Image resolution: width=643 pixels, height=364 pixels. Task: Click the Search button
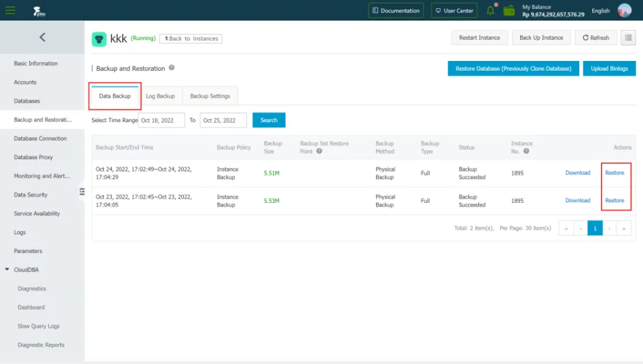click(x=269, y=120)
